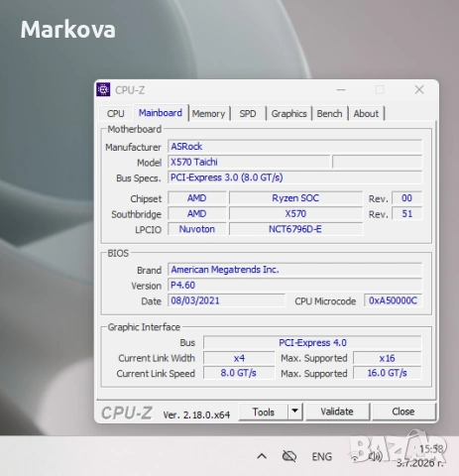Open the Bench tab
The height and width of the screenshot is (476, 459).
click(x=329, y=114)
